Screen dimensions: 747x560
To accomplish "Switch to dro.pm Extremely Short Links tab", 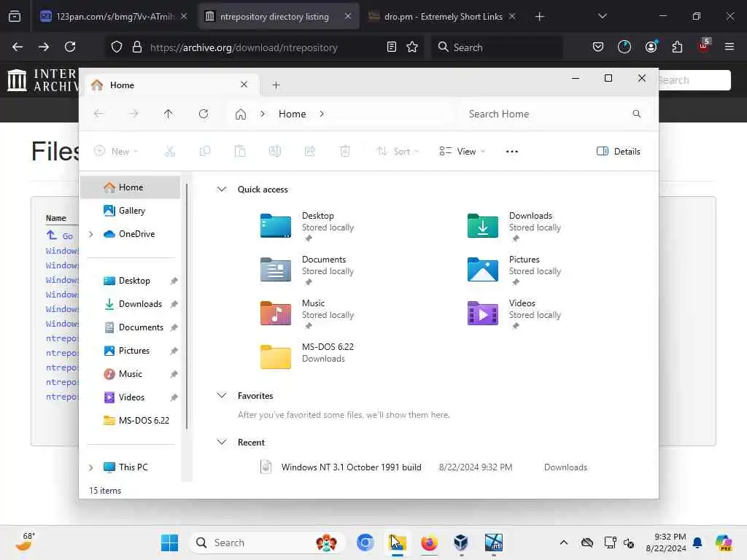I will (x=442, y=16).
